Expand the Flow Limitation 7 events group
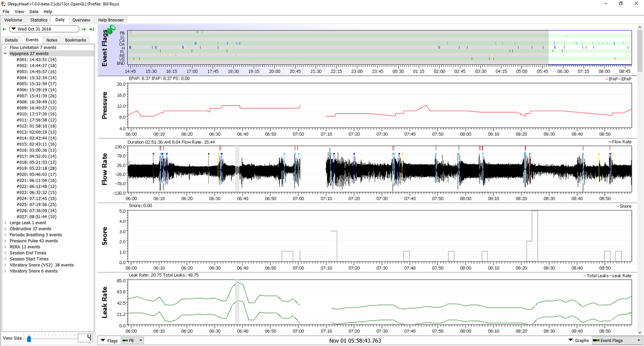Screen dimensions: 644x346 tap(5, 47)
